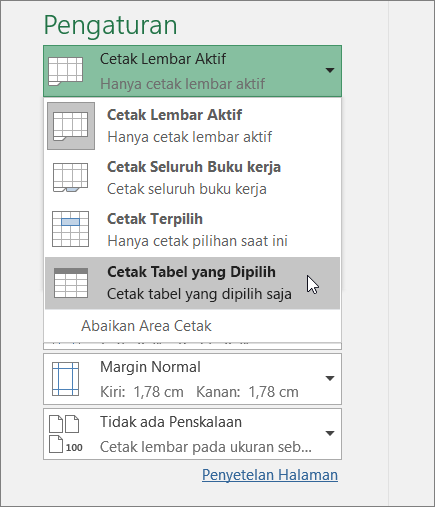Click 'Cetak lembar pada ukuran seb...' text
435x507 pixels.
click(206, 447)
